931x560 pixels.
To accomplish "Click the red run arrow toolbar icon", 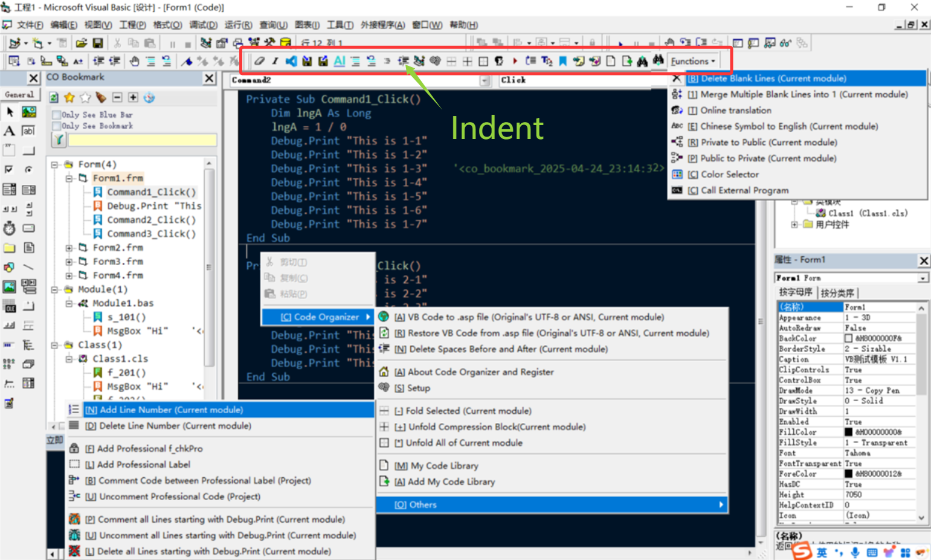I will click(515, 61).
